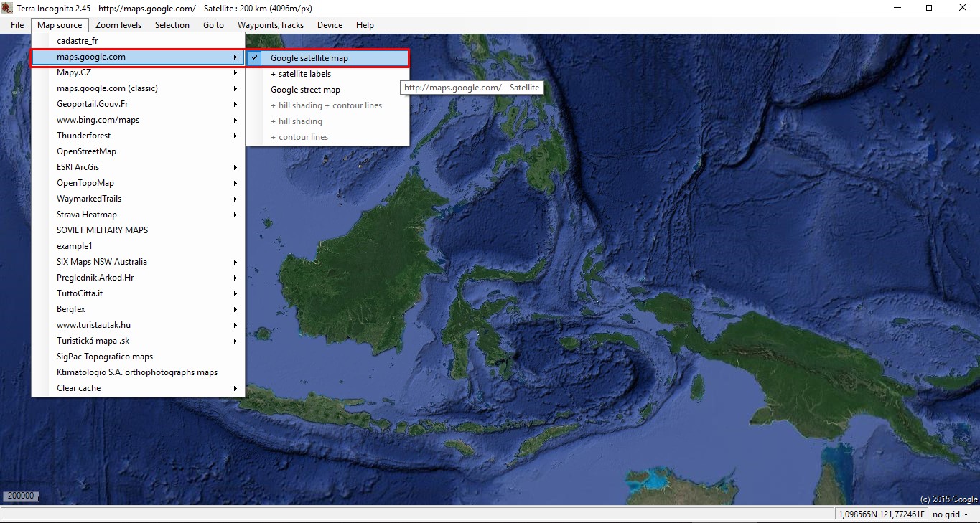
Task: Select SOVIET MILITARY MAPS source
Action: (102, 230)
